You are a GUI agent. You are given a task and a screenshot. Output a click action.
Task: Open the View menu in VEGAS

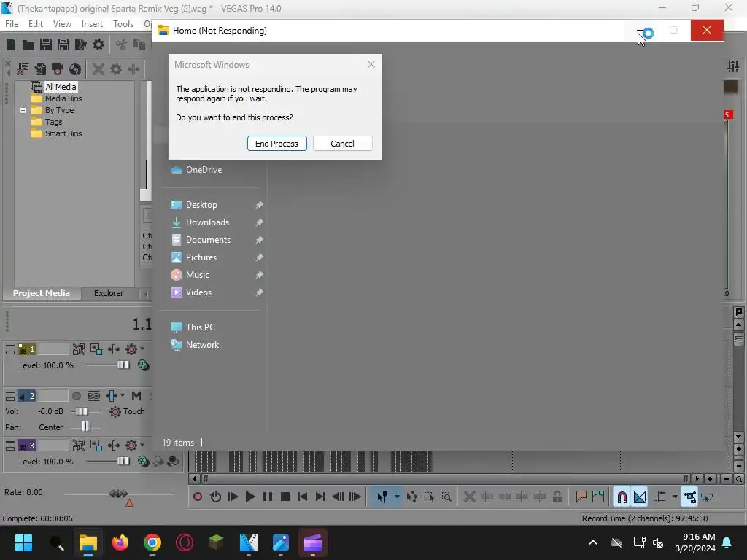tap(63, 24)
